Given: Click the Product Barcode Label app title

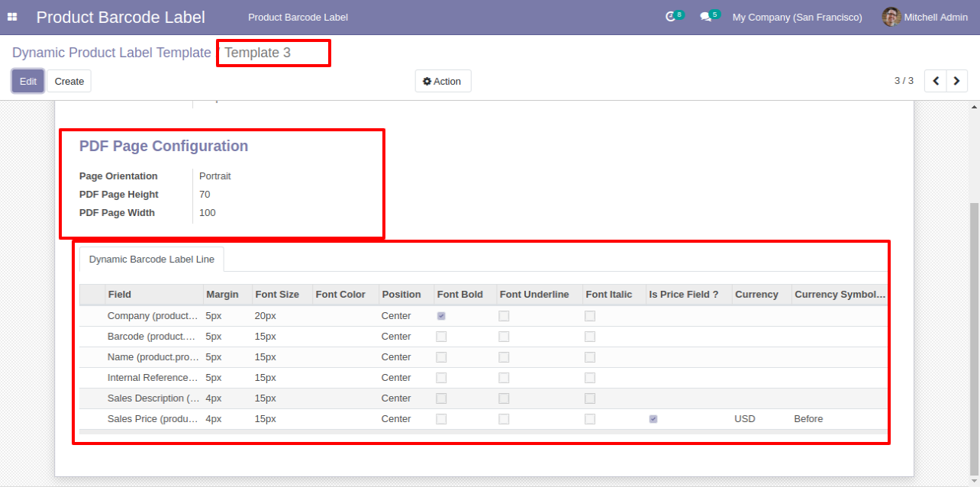Looking at the screenshot, I should 121,17.
